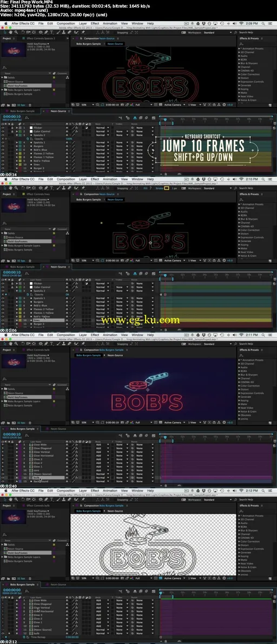Select the Clone Stamp tool in the 2:09 PM frame
The image size is (277, 644).
click(x=64, y=32)
